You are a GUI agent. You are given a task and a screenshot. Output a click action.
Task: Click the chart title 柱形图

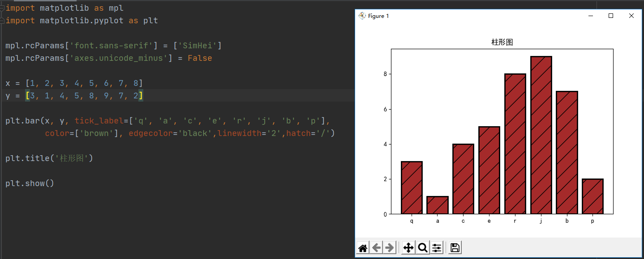tap(502, 42)
